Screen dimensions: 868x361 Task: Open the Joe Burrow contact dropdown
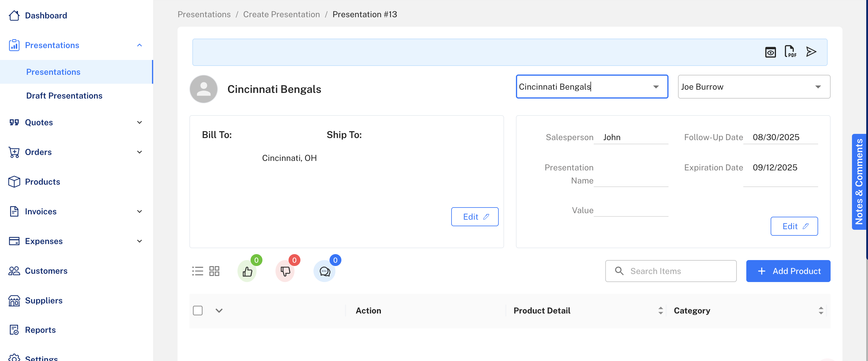point(818,87)
